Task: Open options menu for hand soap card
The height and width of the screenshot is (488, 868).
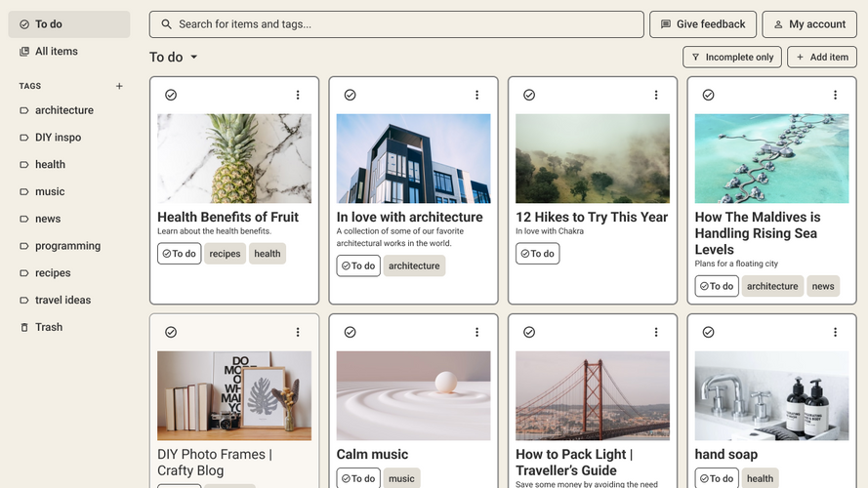Action: point(836,332)
